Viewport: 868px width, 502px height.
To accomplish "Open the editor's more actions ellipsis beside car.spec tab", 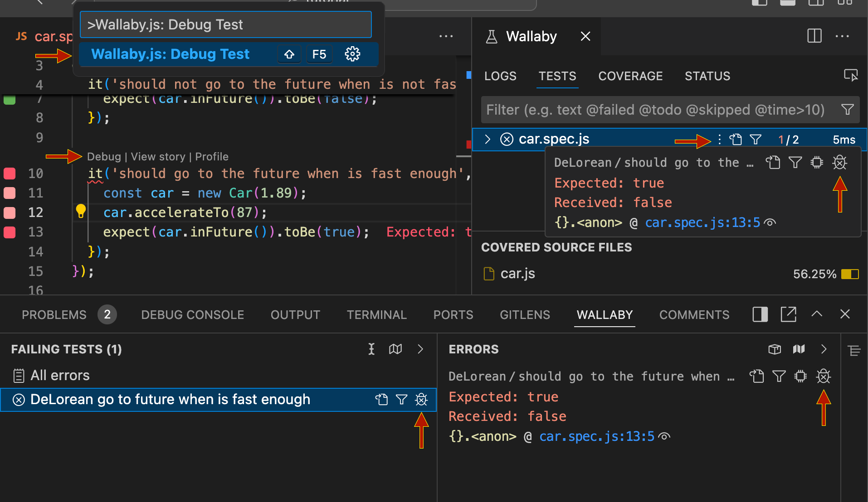I will coord(446,36).
